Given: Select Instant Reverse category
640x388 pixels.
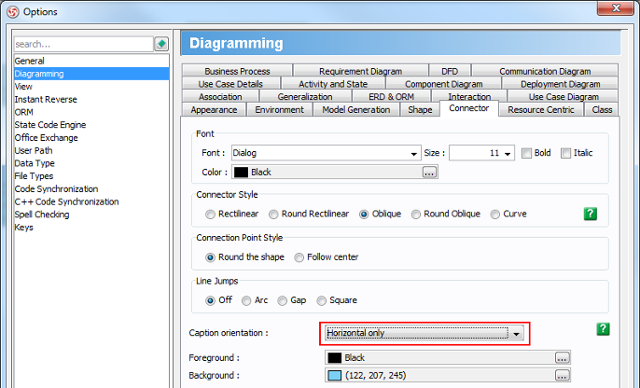Looking at the screenshot, I should (91, 99).
